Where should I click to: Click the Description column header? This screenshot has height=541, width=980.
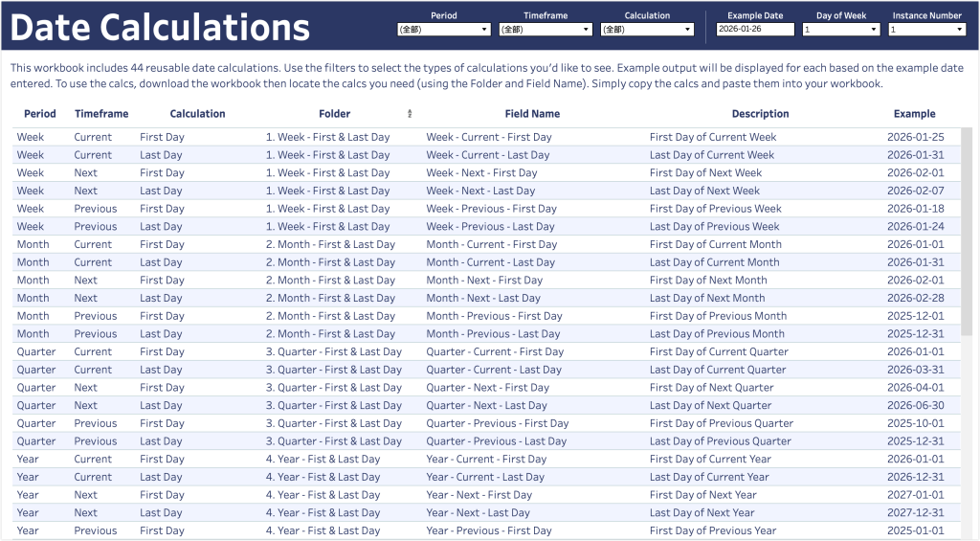[x=760, y=114]
